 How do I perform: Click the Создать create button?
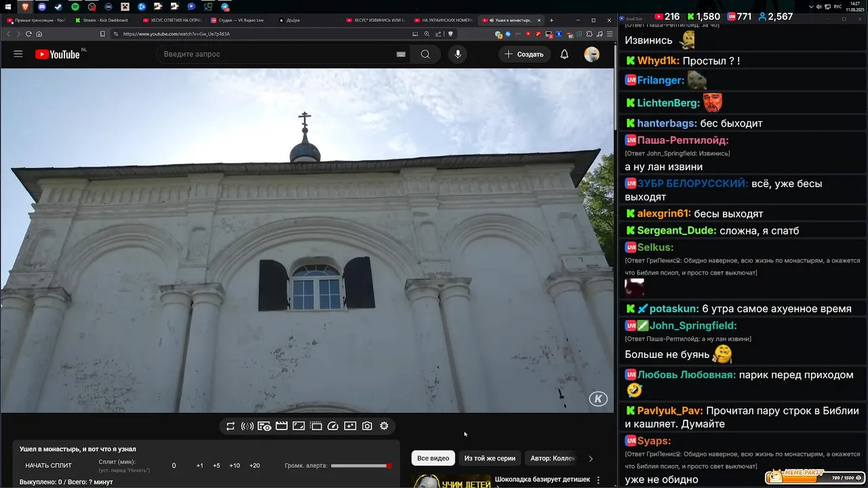click(x=524, y=54)
